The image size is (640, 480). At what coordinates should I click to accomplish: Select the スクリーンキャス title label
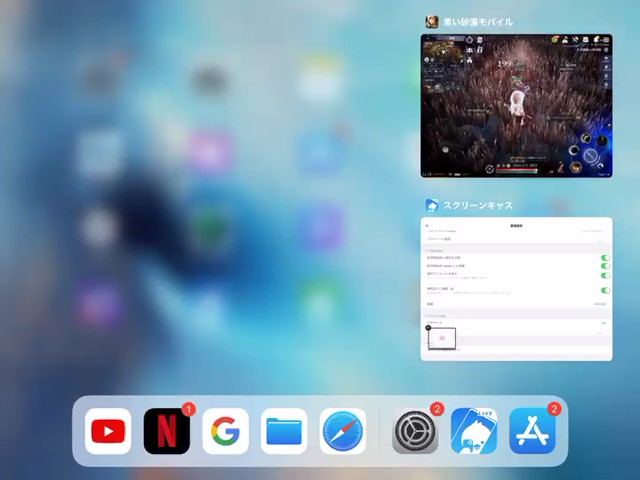tap(478, 205)
